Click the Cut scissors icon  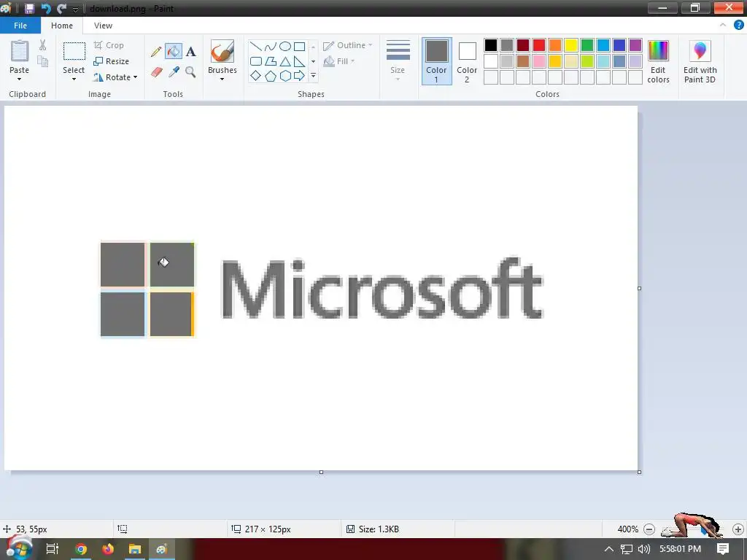[x=42, y=45]
